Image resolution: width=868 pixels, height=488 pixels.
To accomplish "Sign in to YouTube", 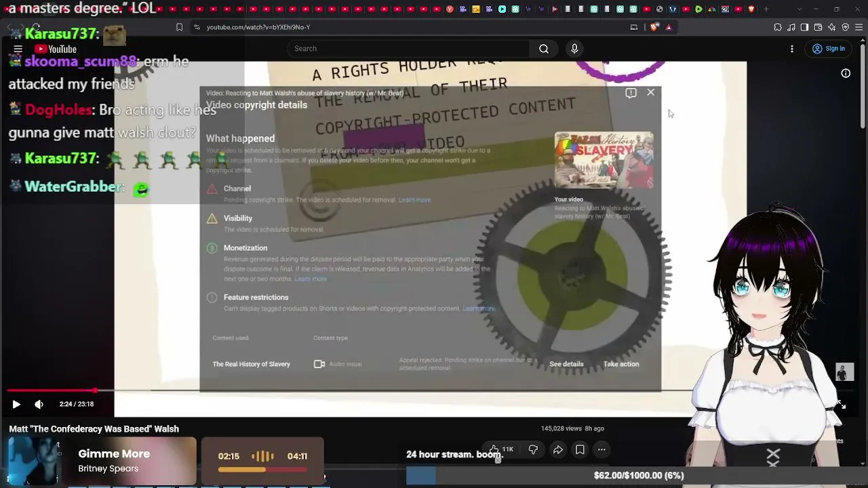I will click(x=829, y=49).
